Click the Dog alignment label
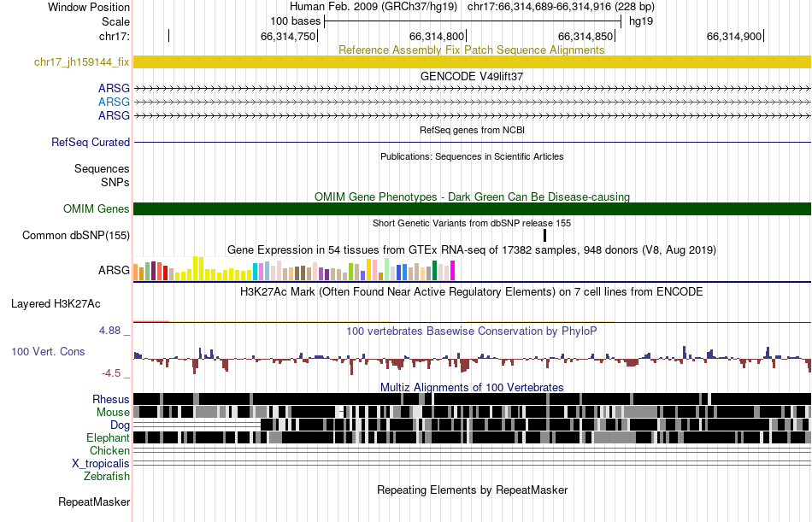The image size is (812, 522). [120, 425]
